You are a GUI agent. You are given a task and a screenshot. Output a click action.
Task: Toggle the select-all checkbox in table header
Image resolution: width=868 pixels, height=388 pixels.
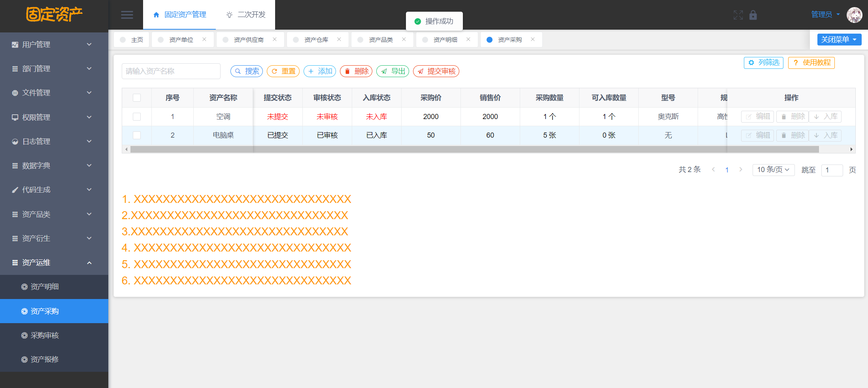tap(137, 98)
